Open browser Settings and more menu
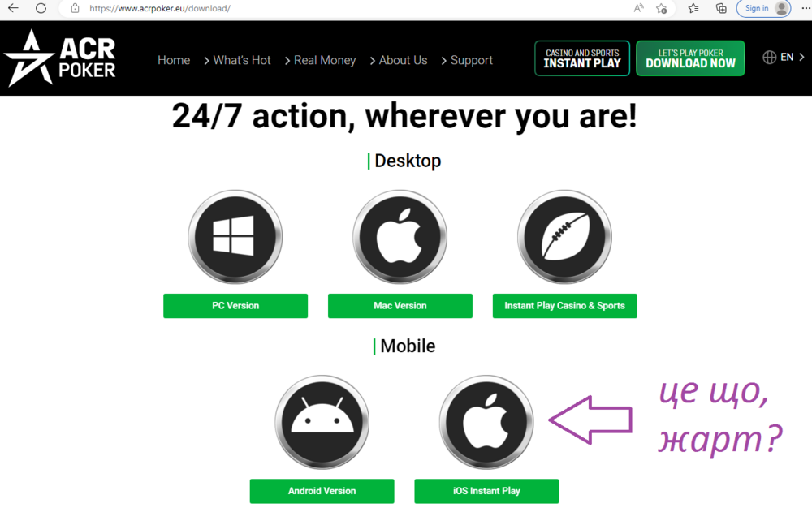812x525 pixels. [x=806, y=8]
